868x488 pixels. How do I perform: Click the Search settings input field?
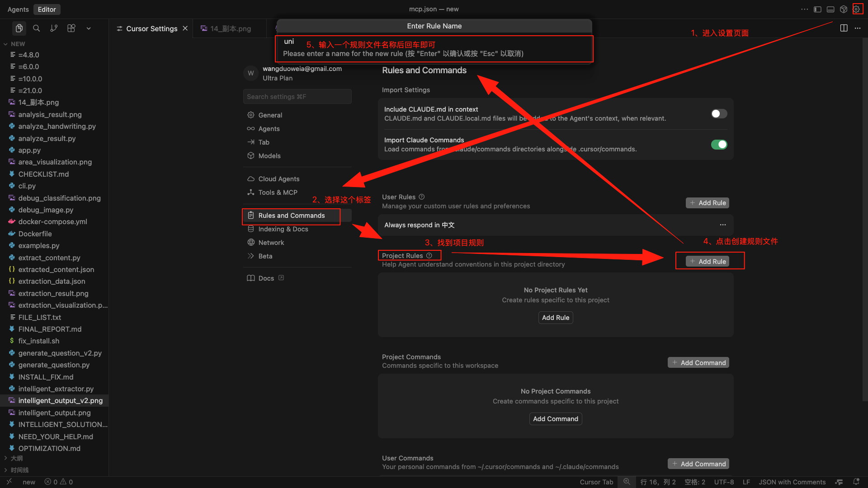pyautogui.click(x=297, y=97)
